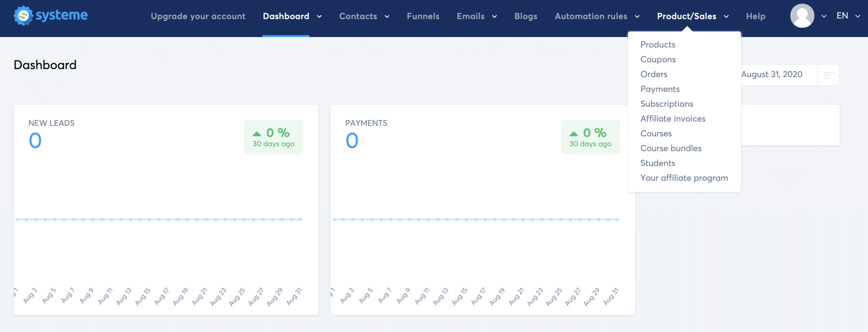Select Subscriptions in the dropdown
Viewport: 868px width, 332px height.
tap(667, 104)
